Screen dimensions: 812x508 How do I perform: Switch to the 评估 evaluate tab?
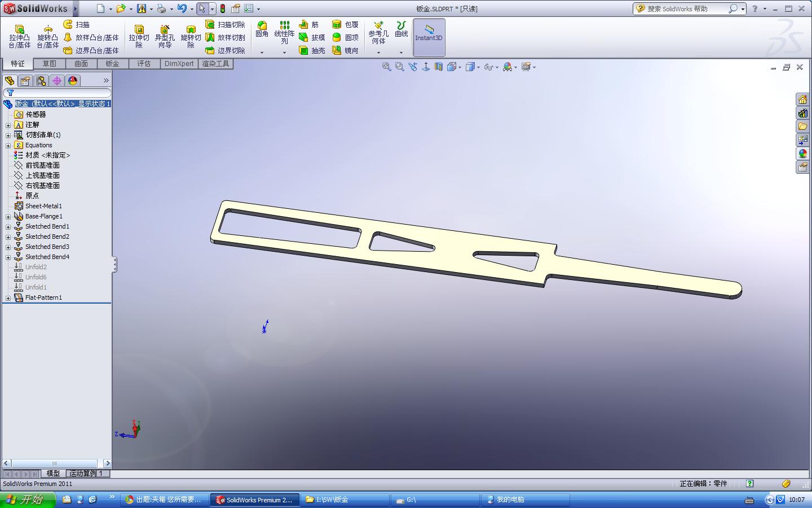click(144, 64)
